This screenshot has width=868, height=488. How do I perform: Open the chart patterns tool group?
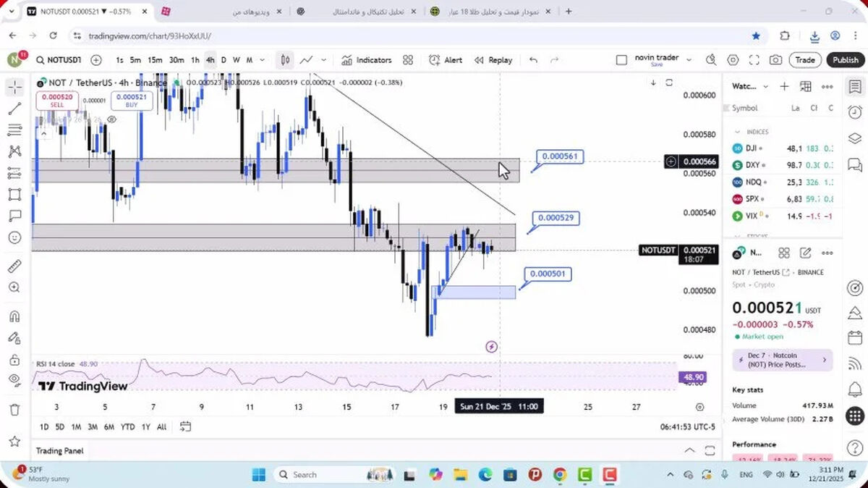tap(14, 151)
